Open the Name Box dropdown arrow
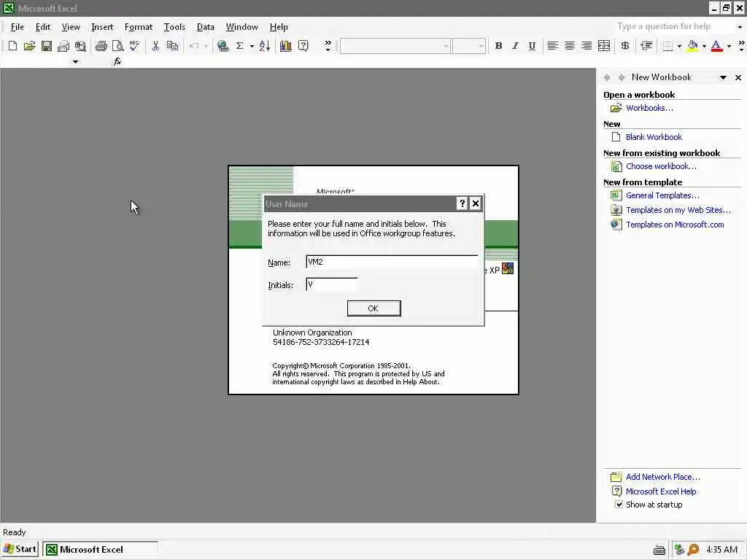 tap(75, 61)
